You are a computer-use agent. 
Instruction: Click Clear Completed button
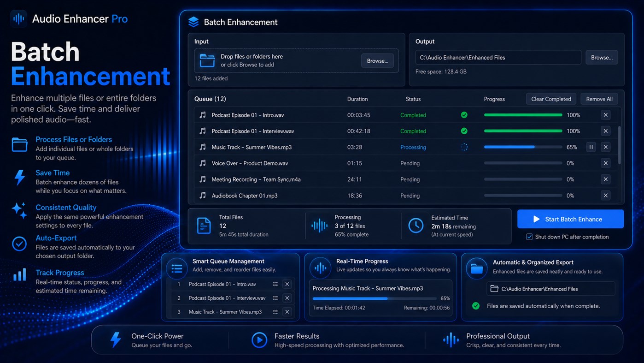click(x=551, y=99)
